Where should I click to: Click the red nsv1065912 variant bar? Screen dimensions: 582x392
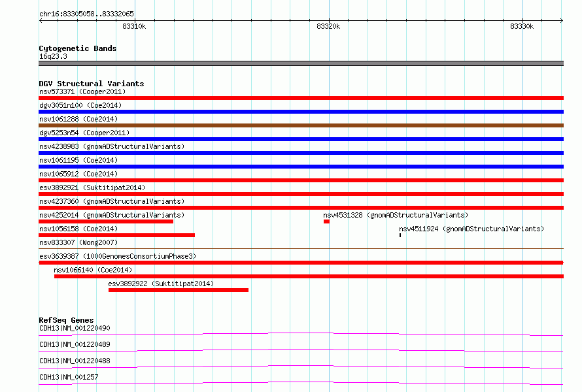pos(301,180)
